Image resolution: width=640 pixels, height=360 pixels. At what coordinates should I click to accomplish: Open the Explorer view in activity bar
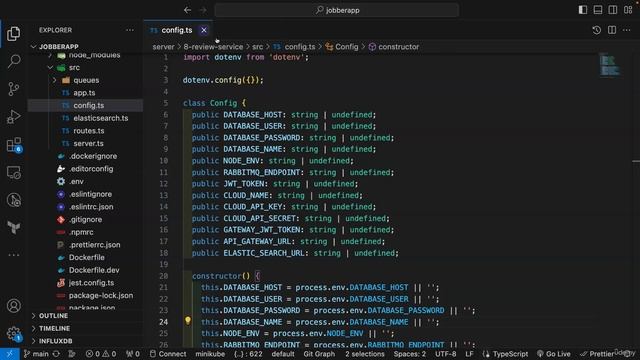[x=13, y=33]
